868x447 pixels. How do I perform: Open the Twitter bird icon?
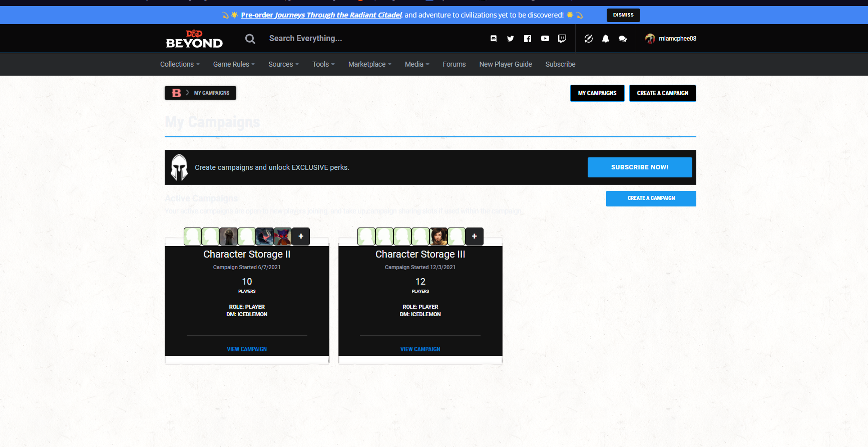[x=511, y=39]
